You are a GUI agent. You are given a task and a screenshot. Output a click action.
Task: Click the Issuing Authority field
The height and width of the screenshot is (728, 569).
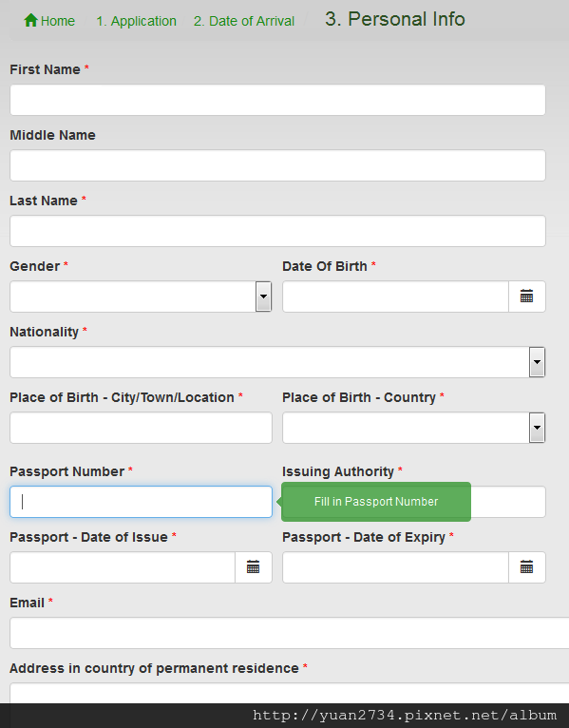click(508, 502)
